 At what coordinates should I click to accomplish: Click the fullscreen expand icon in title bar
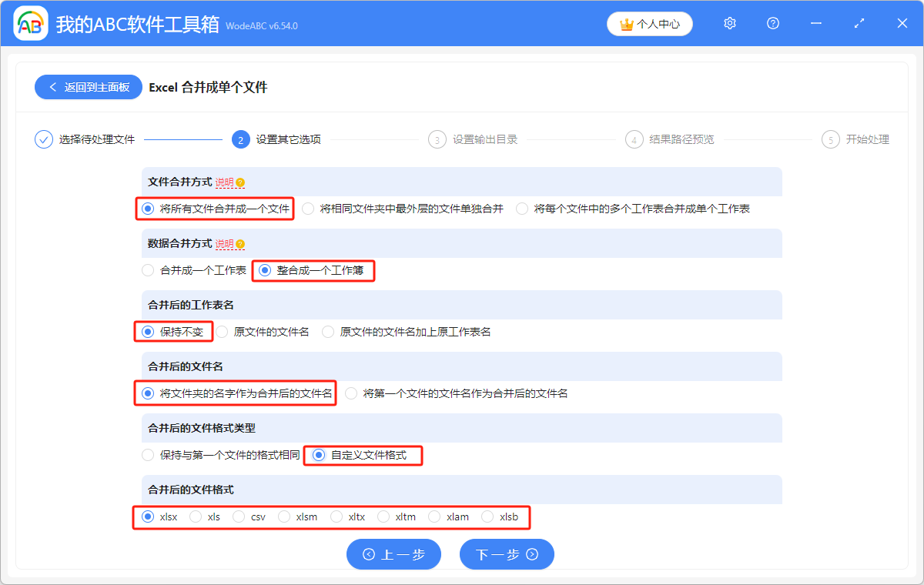click(x=859, y=23)
